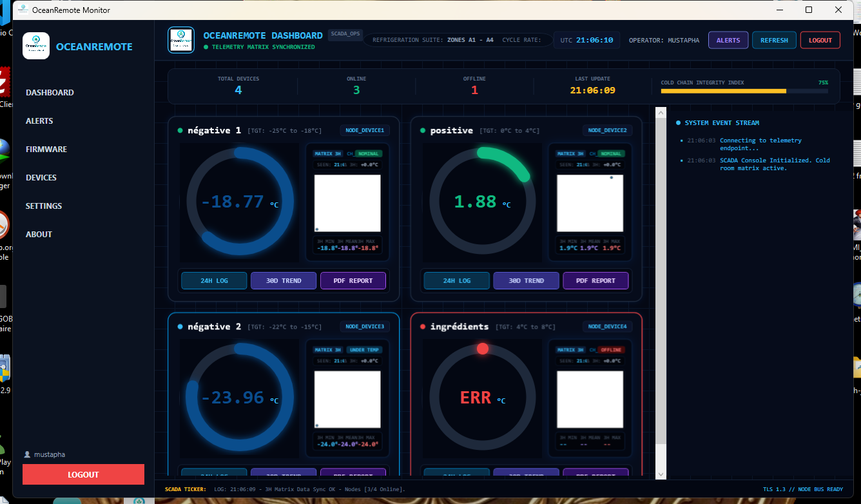Open the FIRMWARE page from the sidebar
Image resolution: width=861 pixels, height=504 pixels.
coord(46,150)
